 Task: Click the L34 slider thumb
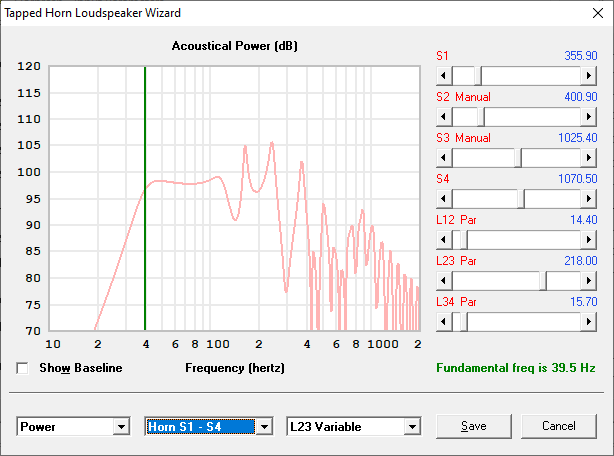(x=464, y=322)
